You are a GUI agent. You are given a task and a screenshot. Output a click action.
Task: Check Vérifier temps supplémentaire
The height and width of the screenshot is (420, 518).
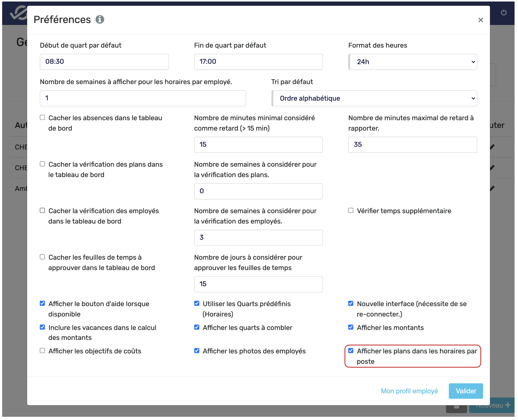pos(351,210)
